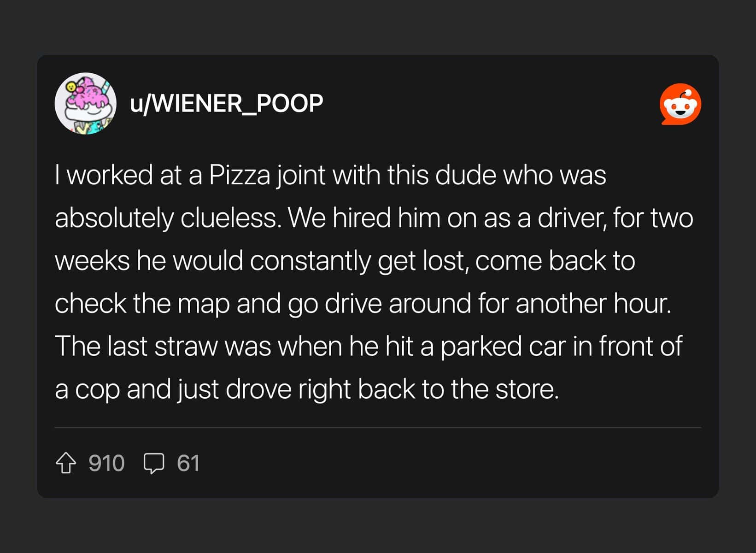Upvote the post with the arrow icon

pos(66,463)
